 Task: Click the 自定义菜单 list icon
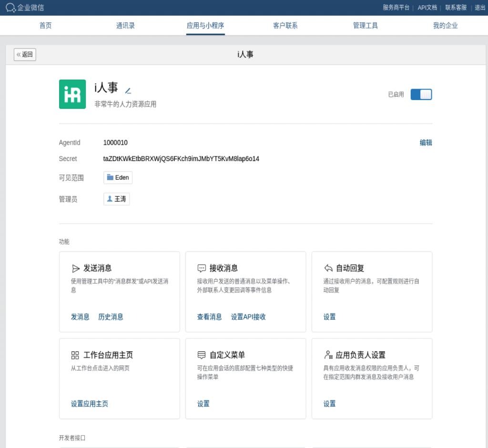[x=202, y=355]
